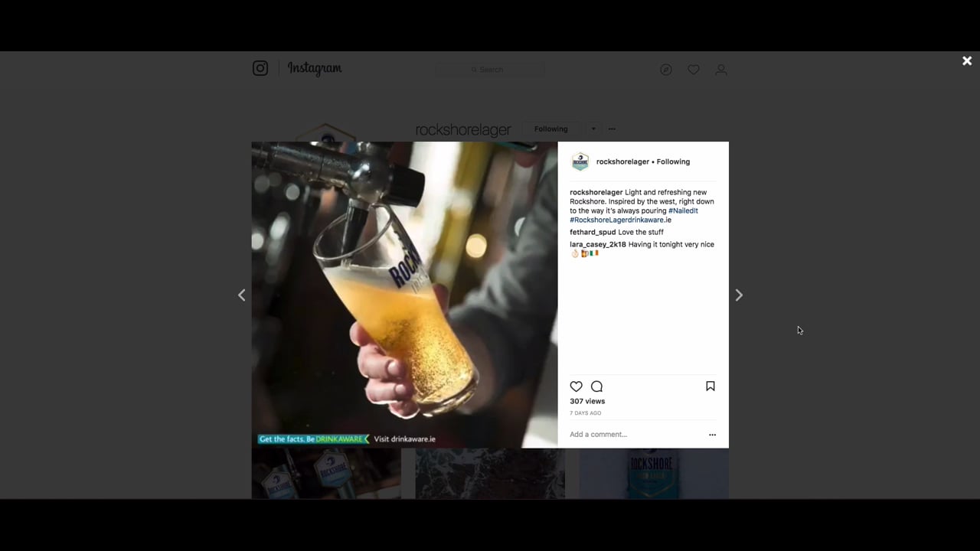Open the Instagram wordmark home link
The height and width of the screenshot is (551, 980).
[x=315, y=69]
